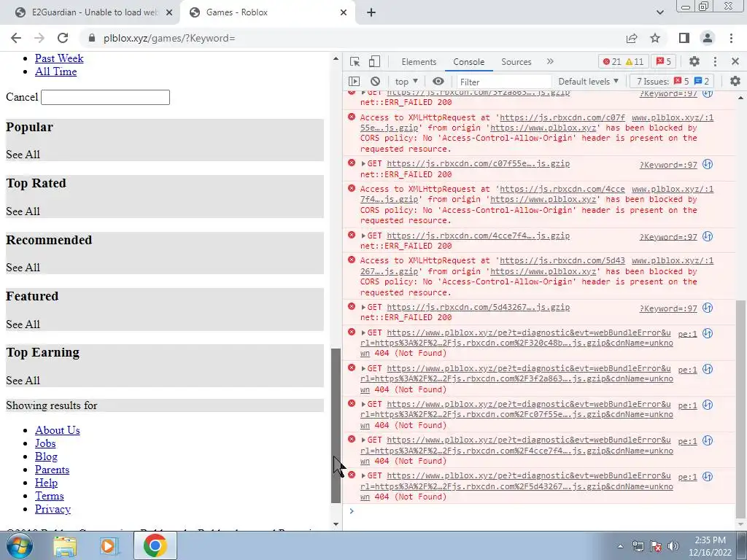Show more DevTools tabs with the chevrons
This screenshot has width=747, height=560.
coord(550,61)
